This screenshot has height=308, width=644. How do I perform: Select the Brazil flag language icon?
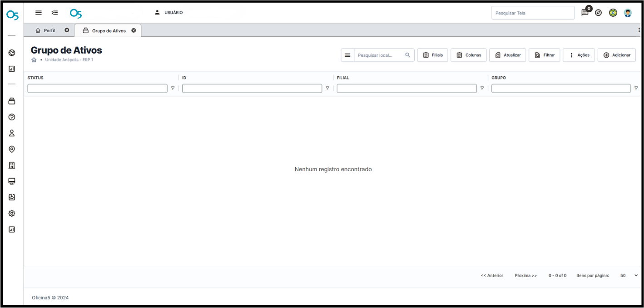pos(613,13)
